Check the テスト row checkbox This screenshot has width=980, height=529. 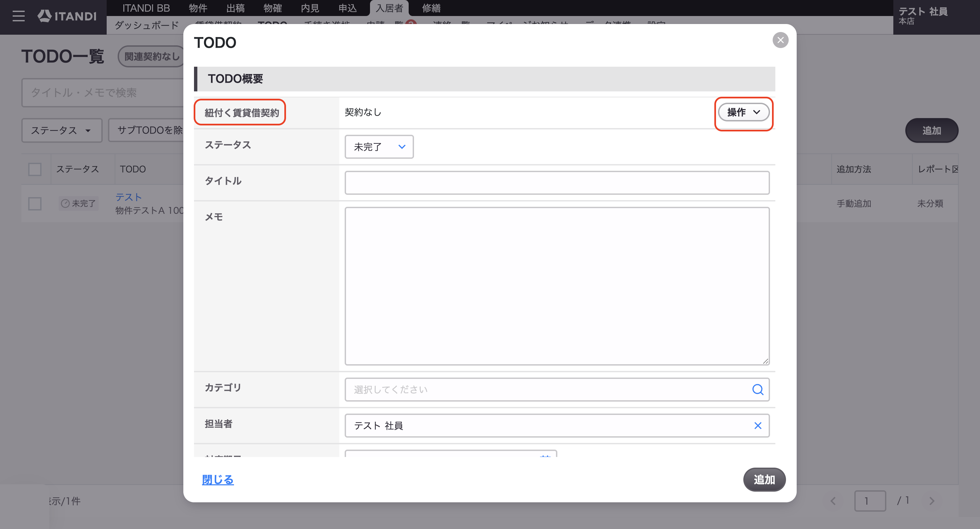(35, 203)
